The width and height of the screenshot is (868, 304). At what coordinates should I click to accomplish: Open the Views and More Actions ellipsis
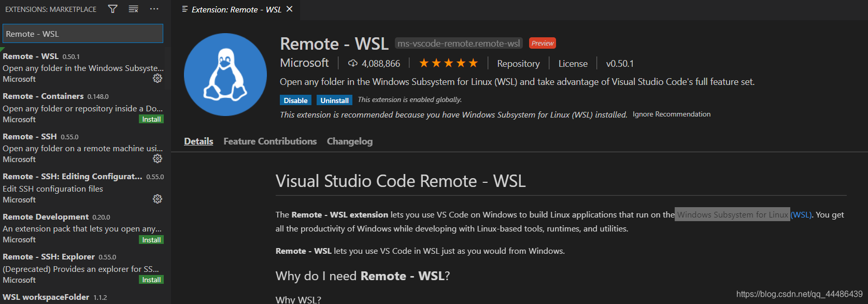[x=154, y=9]
